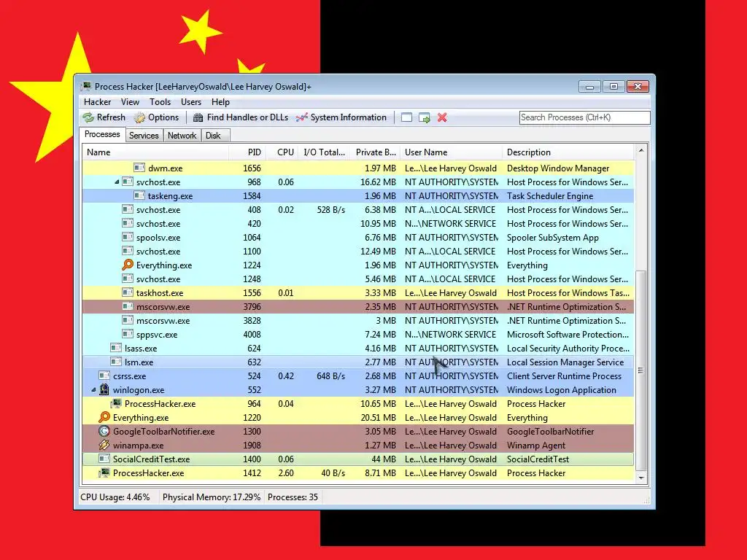Screen dimensions: 747x560
Task: Select the svchost.exe PID 1100 row
Action: click(358, 251)
